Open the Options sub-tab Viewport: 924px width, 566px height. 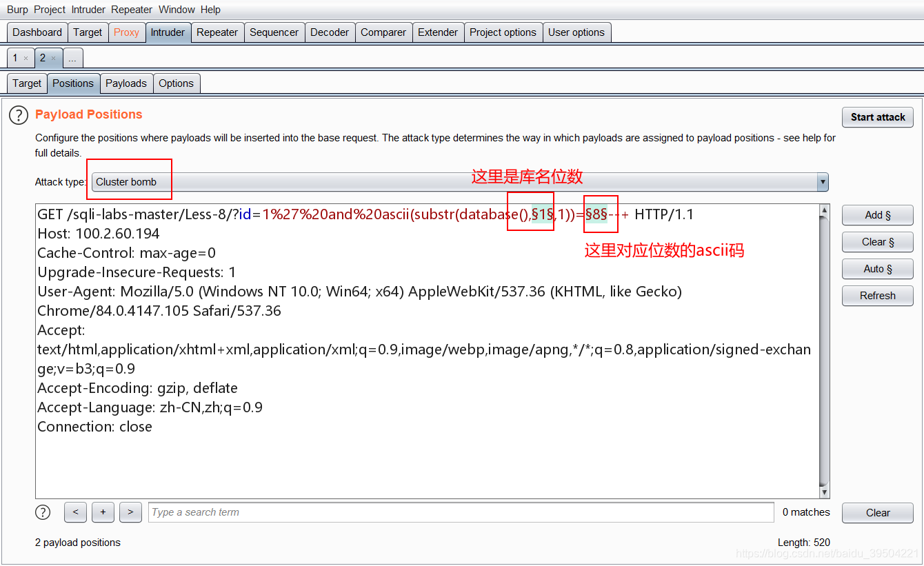click(x=177, y=83)
